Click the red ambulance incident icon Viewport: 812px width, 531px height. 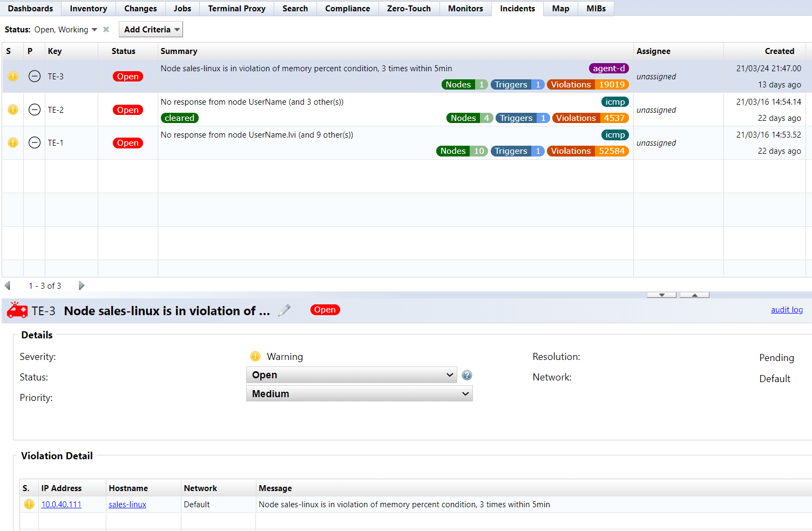pos(17,310)
